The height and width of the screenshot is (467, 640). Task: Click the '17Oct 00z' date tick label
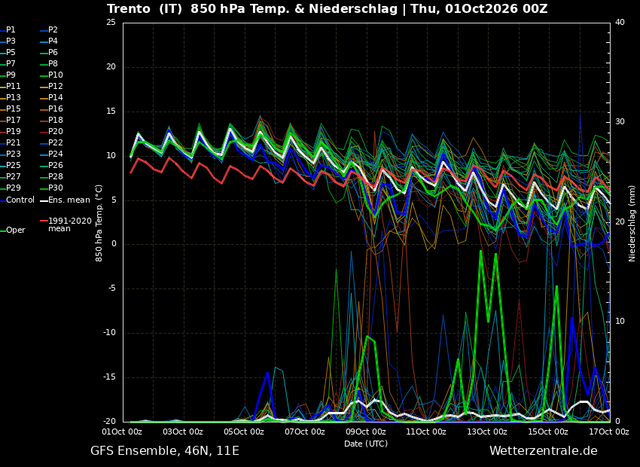tap(610, 432)
